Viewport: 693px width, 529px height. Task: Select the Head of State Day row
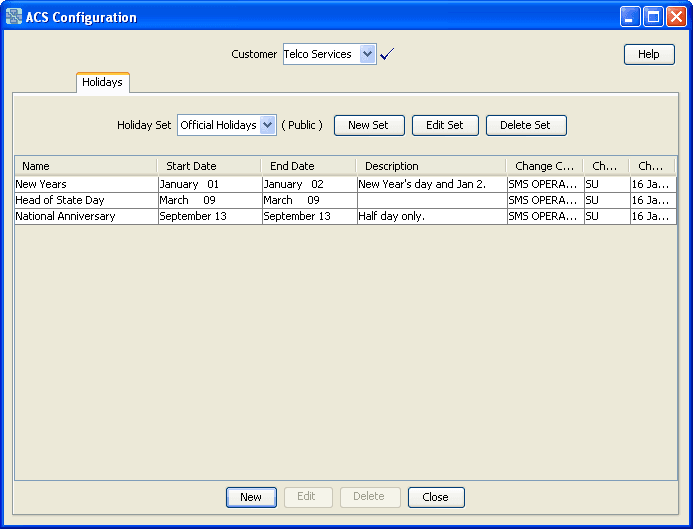click(x=345, y=200)
